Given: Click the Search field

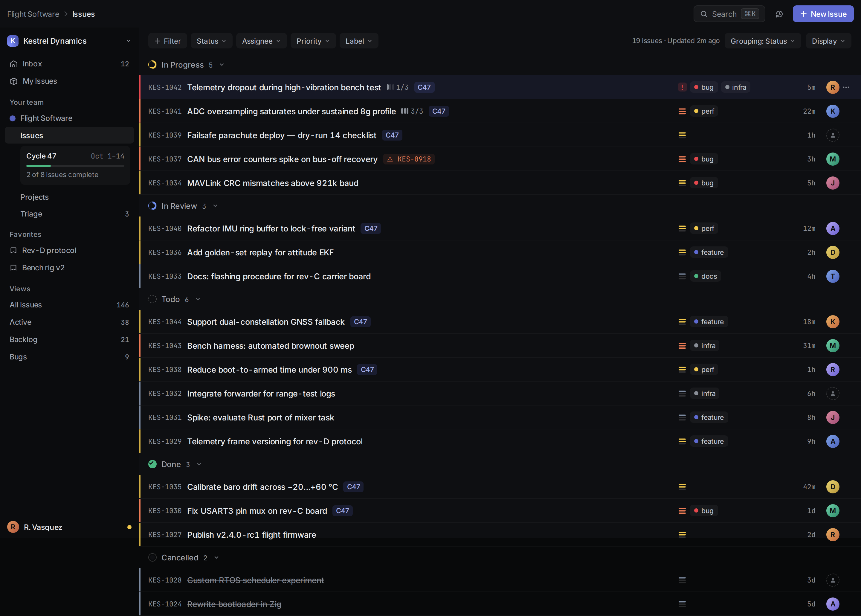Looking at the screenshot, I should coord(729,14).
